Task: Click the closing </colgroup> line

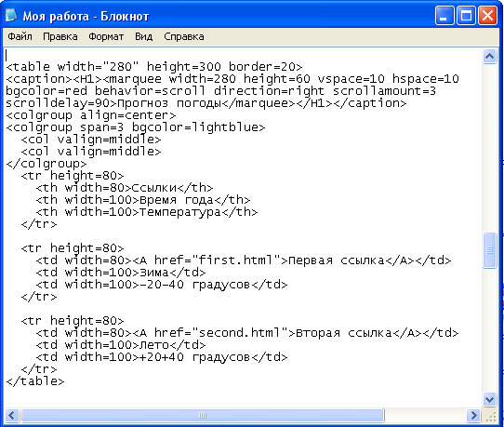Action: tap(46, 164)
